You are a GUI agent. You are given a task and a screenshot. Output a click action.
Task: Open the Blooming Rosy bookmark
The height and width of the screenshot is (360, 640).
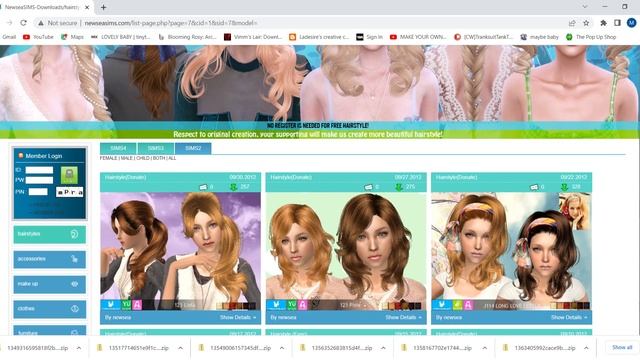click(187, 37)
